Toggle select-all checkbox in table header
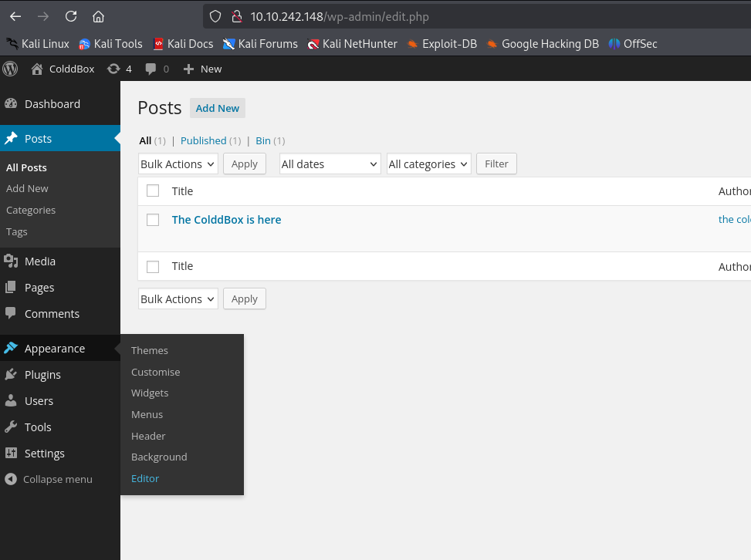The width and height of the screenshot is (751, 560). pos(153,191)
